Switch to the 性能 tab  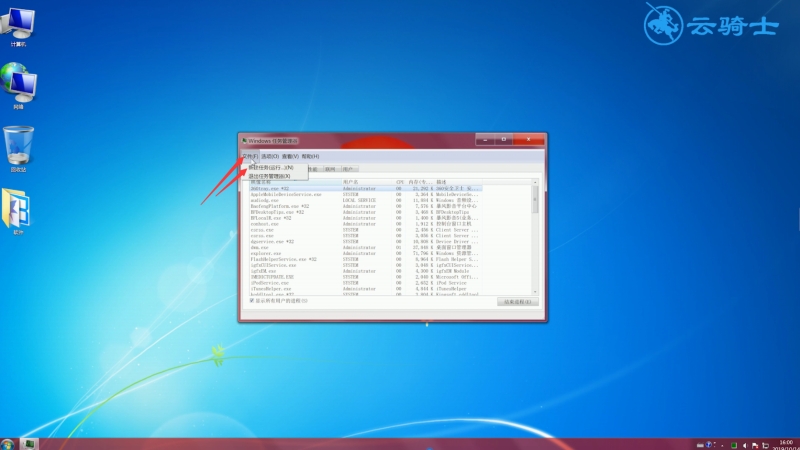click(x=314, y=169)
